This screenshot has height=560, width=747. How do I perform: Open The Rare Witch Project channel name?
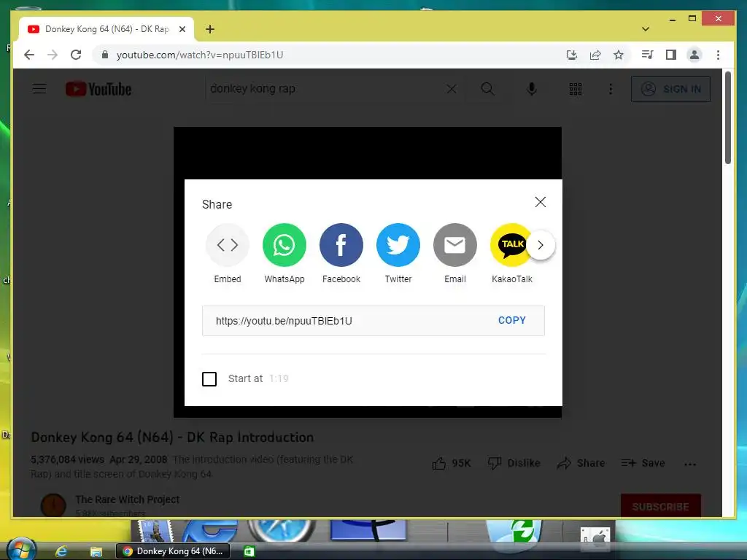(127, 499)
